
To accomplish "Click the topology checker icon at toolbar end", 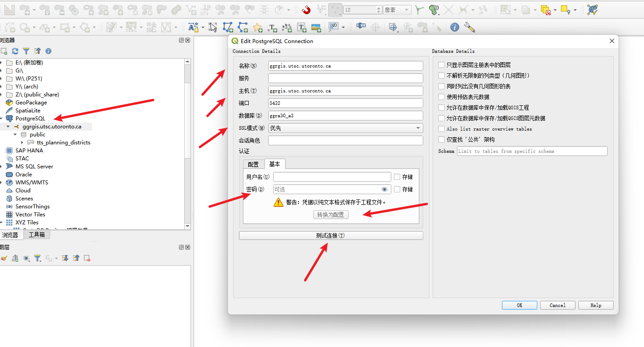I will click(x=592, y=9).
